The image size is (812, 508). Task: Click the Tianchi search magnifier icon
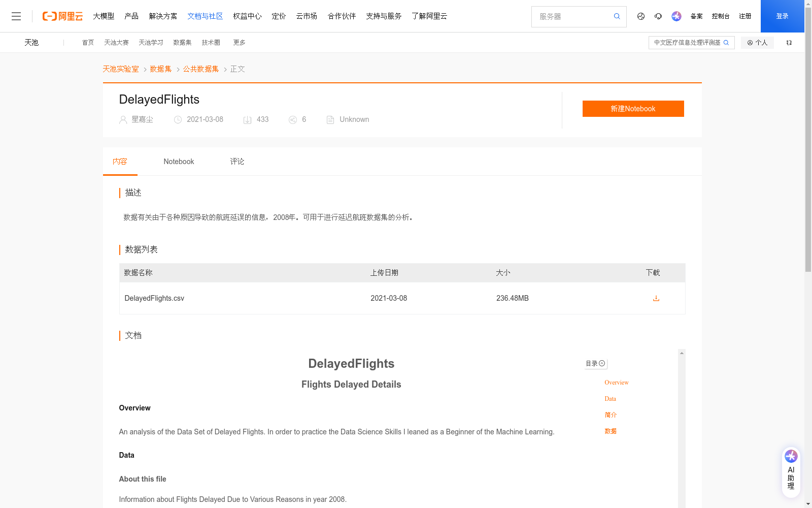coord(726,43)
